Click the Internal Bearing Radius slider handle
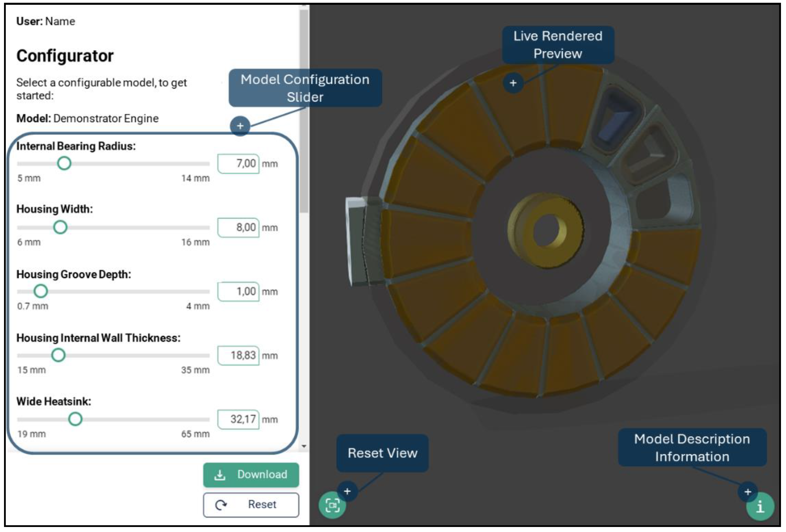Image resolution: width=786 pixels, height=532 pixels. 64,164
